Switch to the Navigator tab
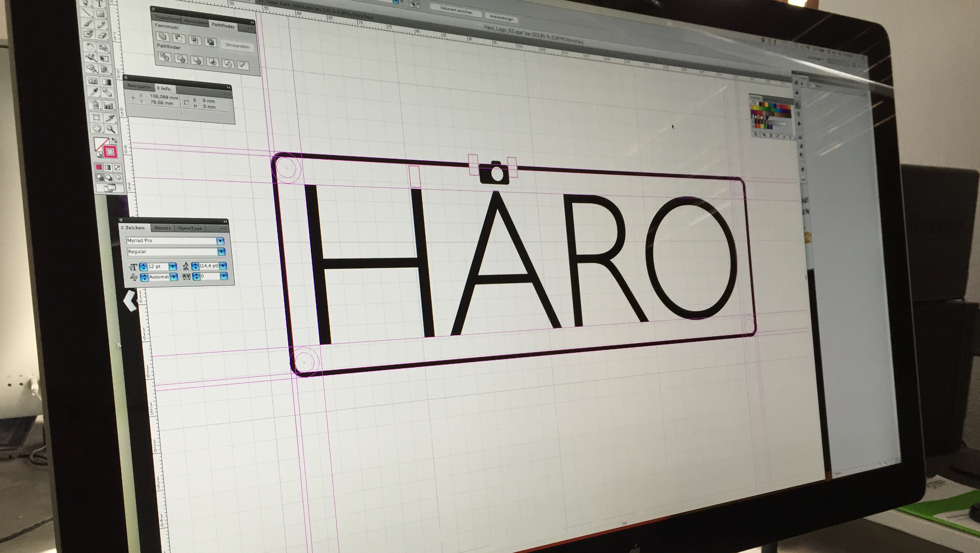Screen dimensions: 980x553 pyautogui.click(x=139, y=87)
